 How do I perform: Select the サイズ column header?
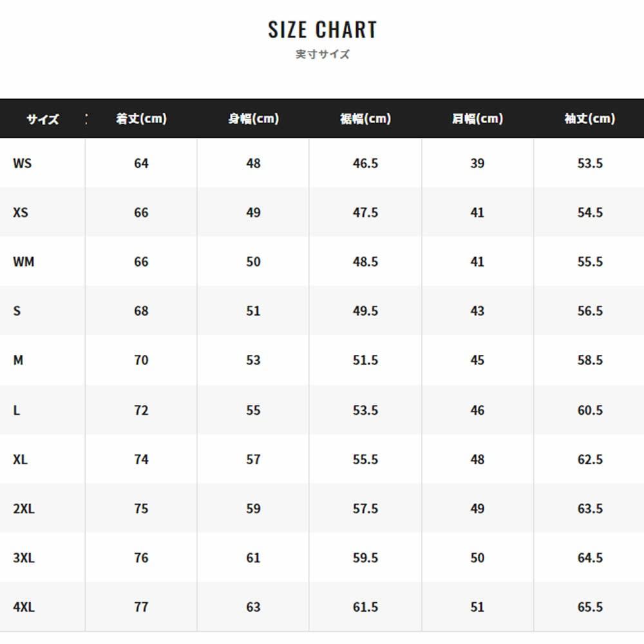(x=43, y=119)
